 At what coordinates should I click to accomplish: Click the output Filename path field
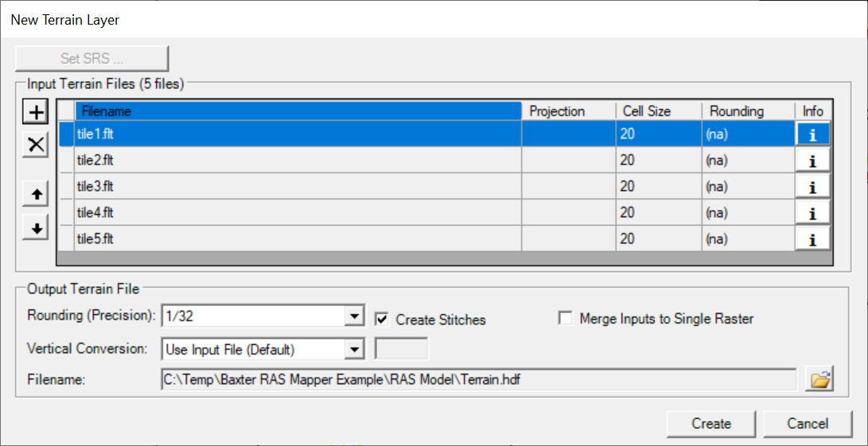click(477, 380)
